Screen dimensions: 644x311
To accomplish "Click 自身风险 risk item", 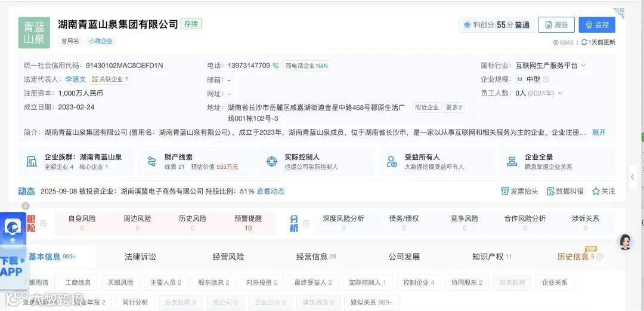I will [x=82, y=223].
